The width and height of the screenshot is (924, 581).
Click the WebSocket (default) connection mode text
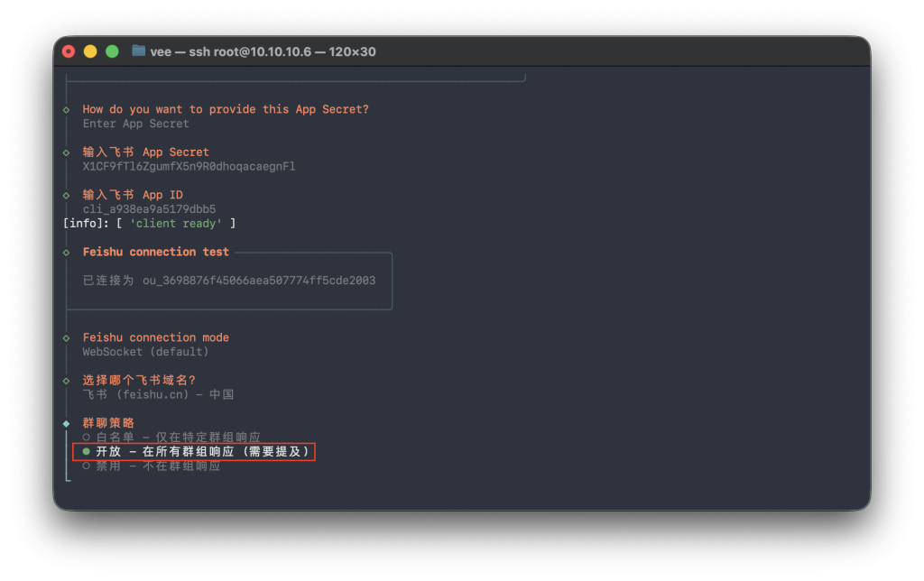145,352
